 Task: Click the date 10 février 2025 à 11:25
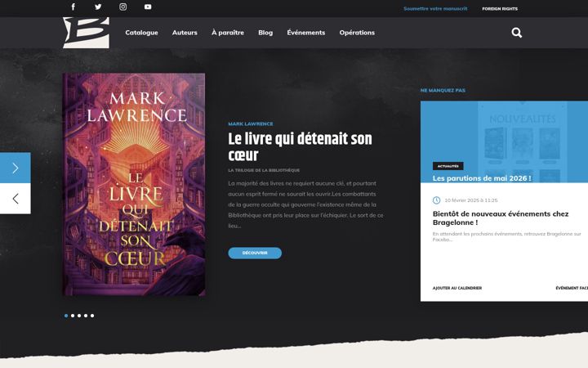[x=471, y=200]
